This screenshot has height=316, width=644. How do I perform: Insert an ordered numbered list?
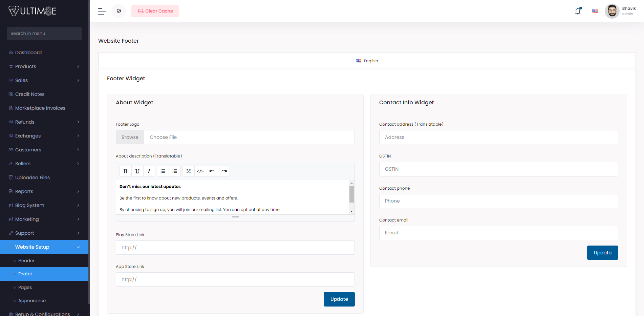coord(175,171)
